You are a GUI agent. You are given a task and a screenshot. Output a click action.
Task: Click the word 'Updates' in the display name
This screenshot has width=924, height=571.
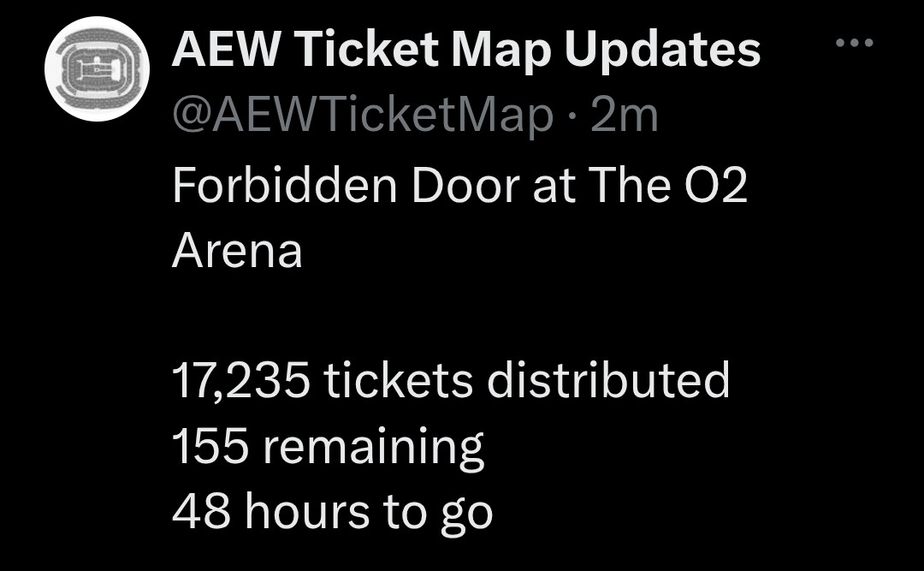[x=662, y=51]
